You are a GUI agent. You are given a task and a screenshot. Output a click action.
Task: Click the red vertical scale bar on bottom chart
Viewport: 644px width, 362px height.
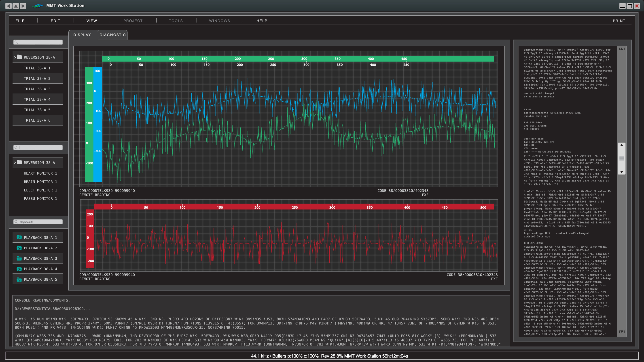(90, 239)
